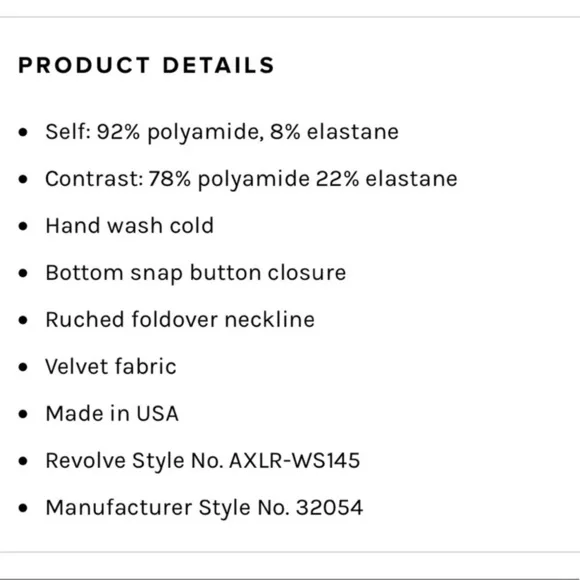
Task: Select the Self: 92% polyamide line
Action: tap(222, 132)
